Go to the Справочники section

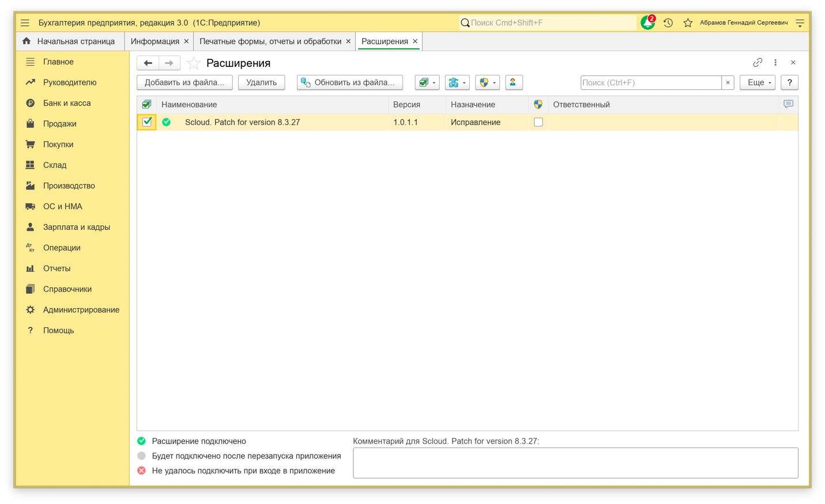67,290
